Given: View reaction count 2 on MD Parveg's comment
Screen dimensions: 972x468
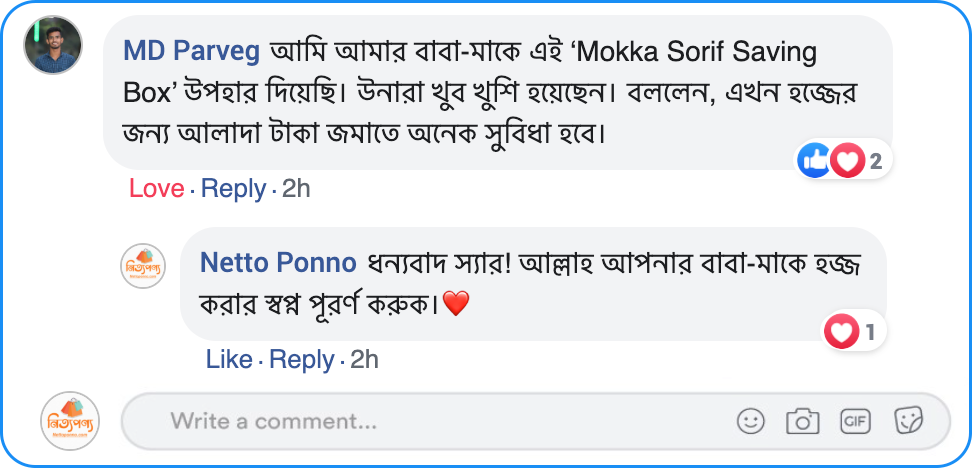Looking at the screenshot, I should [876, 160].
